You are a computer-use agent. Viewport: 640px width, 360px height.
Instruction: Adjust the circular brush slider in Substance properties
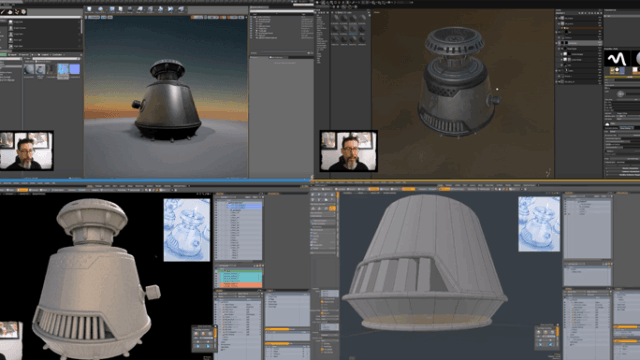[620, 94]
